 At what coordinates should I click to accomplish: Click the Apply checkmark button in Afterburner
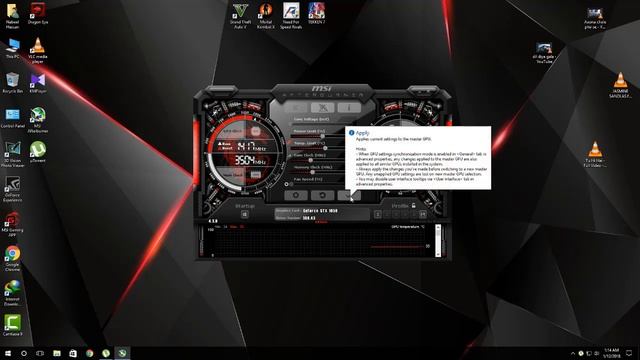349,195
